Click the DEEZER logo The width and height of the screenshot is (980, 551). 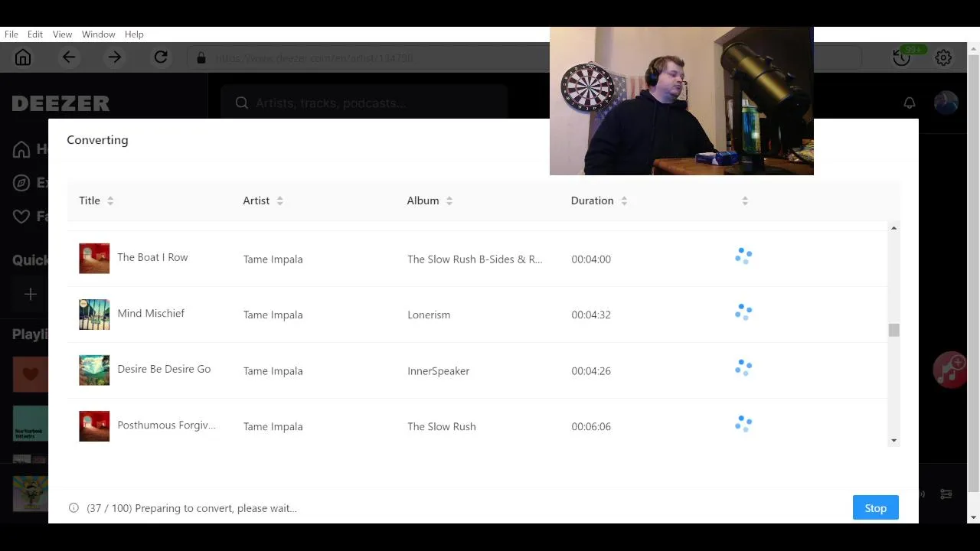click(60, 103)
